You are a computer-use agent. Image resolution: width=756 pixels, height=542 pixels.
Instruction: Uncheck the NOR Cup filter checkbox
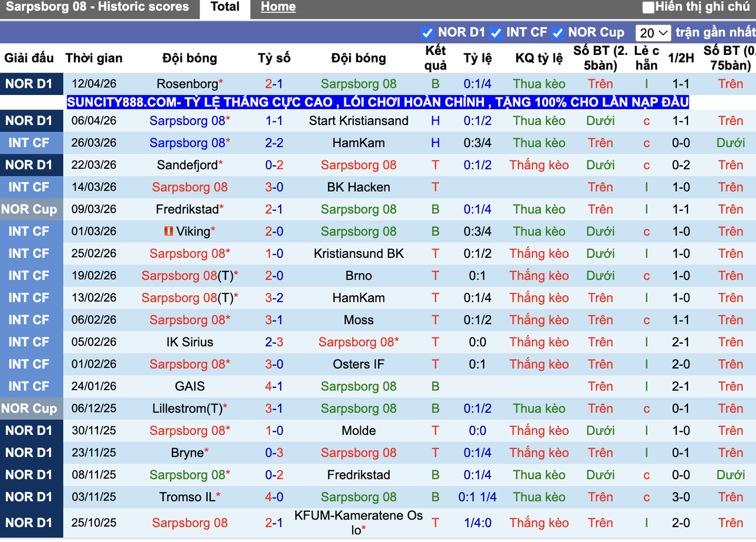558,33
